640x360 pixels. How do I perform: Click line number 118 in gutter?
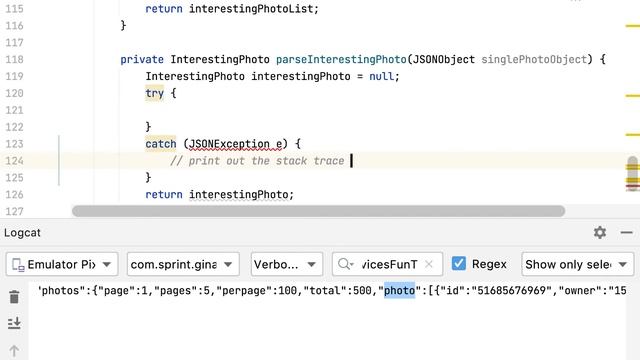[x=14, y=60]
